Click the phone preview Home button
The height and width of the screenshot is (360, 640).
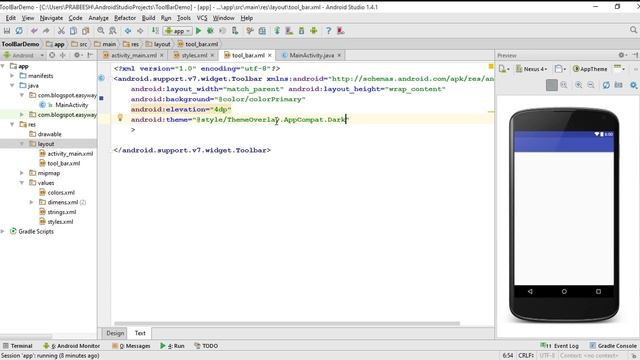coord(564,291)
